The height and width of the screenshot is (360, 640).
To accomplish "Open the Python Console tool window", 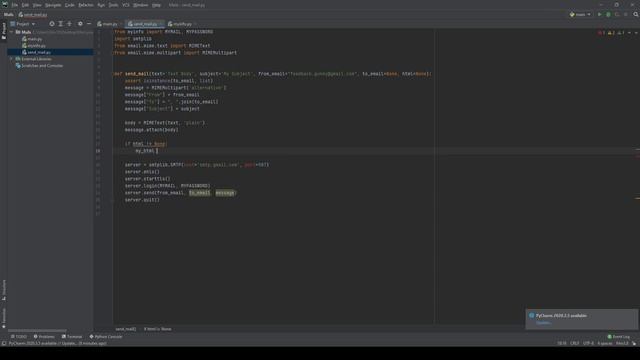I will point(106,337).
